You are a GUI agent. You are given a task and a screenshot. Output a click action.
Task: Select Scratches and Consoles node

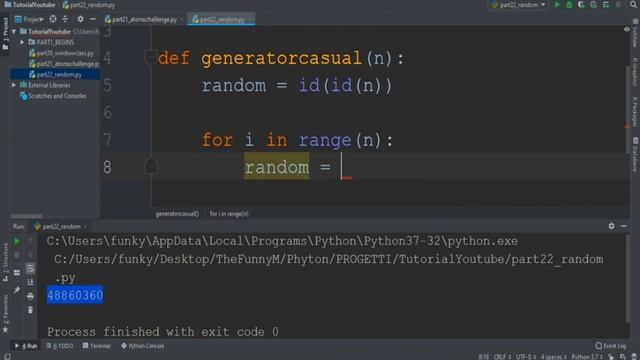(x=53, y=96)
